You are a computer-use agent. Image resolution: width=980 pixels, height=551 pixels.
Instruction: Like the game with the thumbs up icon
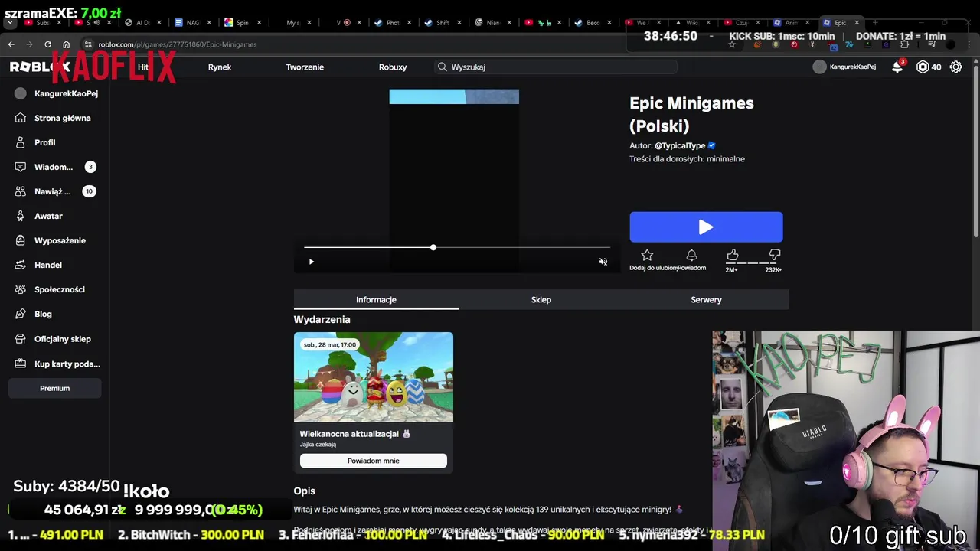click(733, 255)
